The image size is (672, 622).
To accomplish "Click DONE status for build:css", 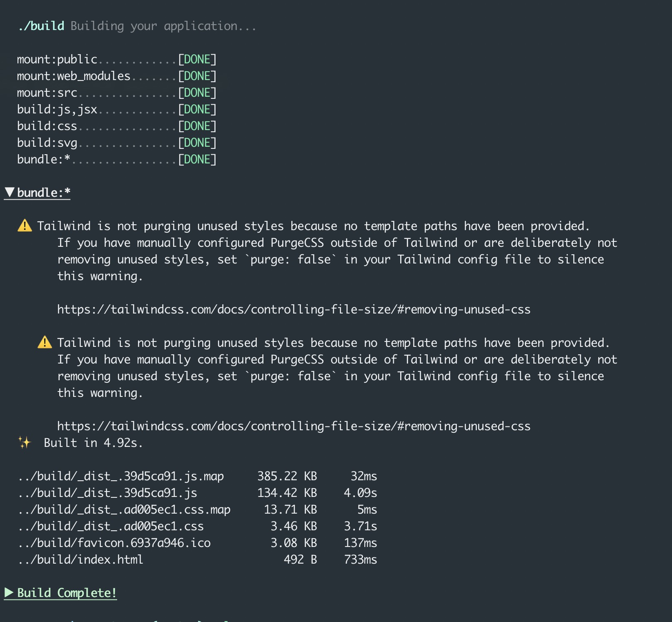I will [x=197, y=126].
